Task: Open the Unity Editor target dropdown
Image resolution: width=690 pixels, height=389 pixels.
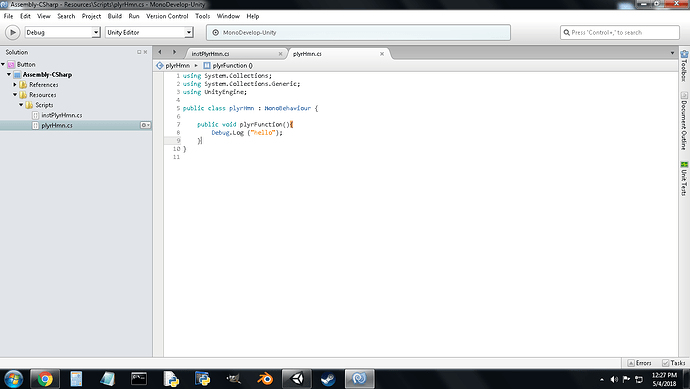Action: 149,32
